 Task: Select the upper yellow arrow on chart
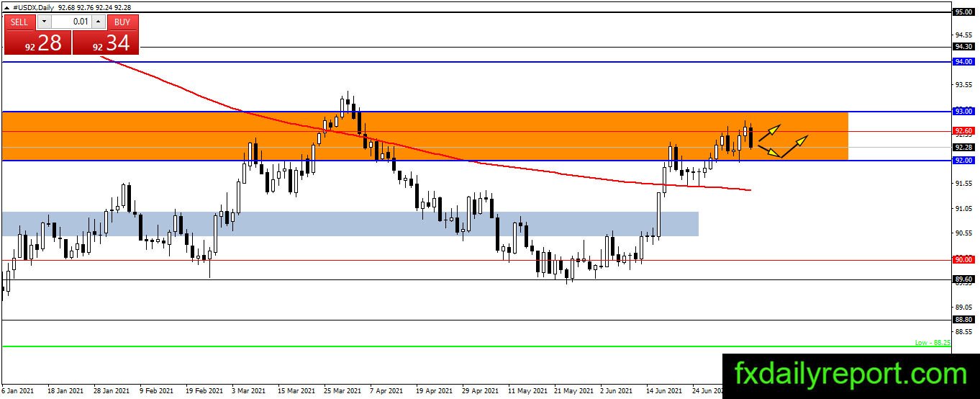coord(768,132)
